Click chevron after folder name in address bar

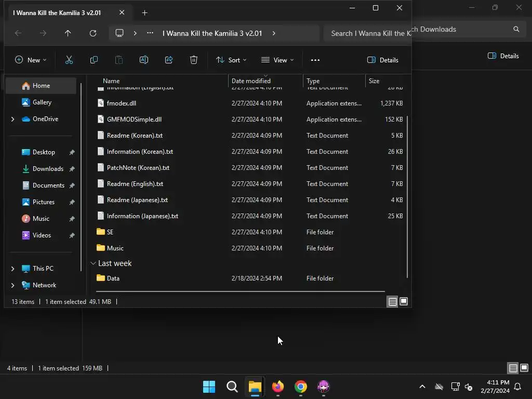point(274,33)
